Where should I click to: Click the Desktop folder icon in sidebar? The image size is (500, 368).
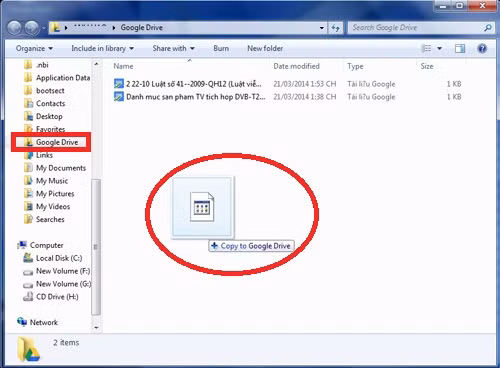tap(29, 117)
